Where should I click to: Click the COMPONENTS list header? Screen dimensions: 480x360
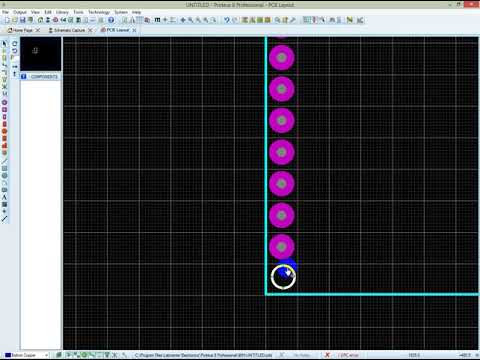tap(44, 77)
